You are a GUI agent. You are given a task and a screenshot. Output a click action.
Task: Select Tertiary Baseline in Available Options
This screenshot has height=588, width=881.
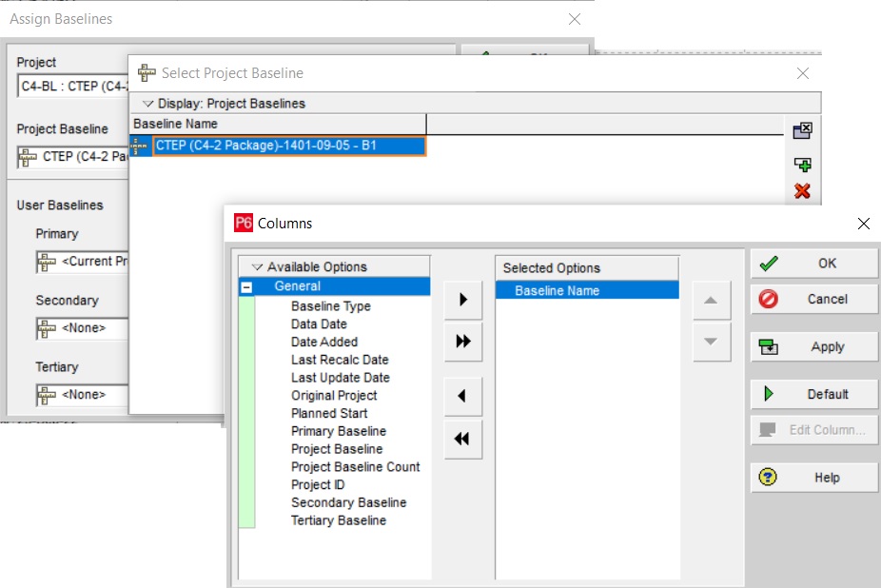pos(339,520)
